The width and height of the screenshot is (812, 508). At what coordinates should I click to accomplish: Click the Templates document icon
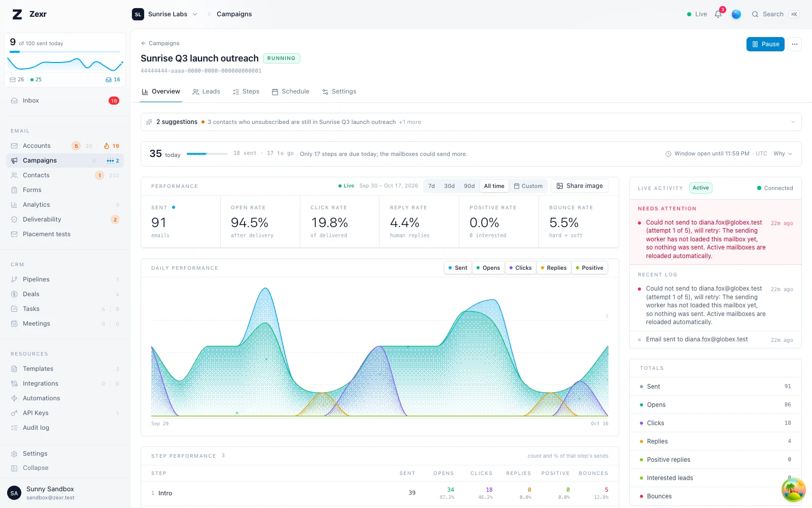point(14,369)
